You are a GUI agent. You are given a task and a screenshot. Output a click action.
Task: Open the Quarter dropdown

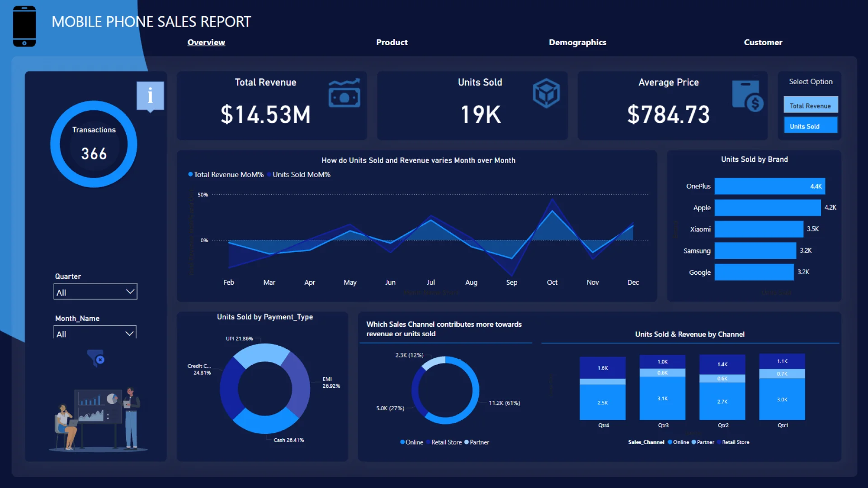95,292
